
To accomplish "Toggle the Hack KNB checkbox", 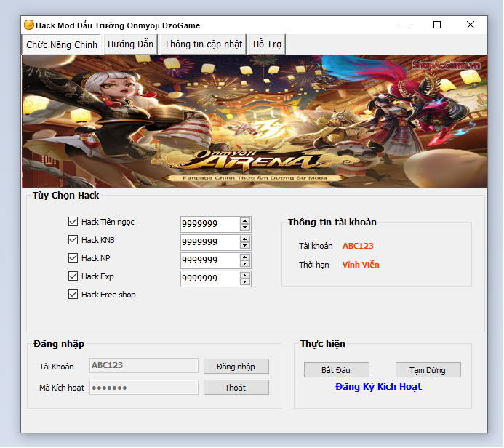I will click(73, 240).
